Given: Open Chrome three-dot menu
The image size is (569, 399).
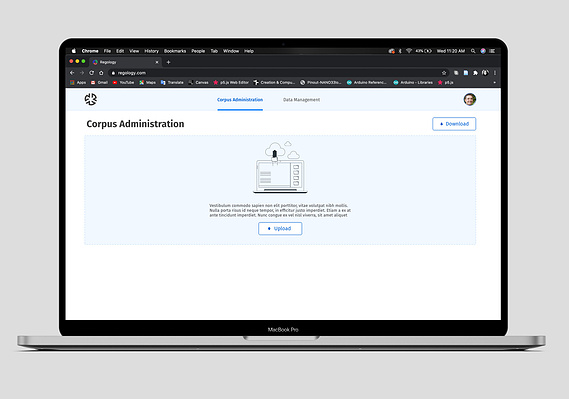Looking at the screenshot, I should (495, 73).
